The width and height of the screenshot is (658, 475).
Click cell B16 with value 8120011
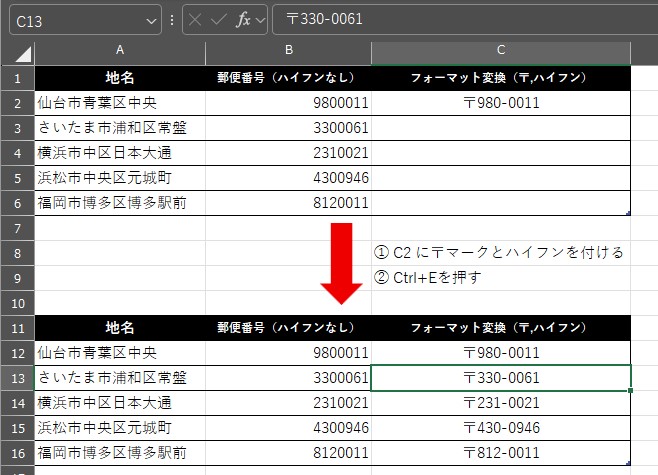pyautogui.click(x=288, y=453)
